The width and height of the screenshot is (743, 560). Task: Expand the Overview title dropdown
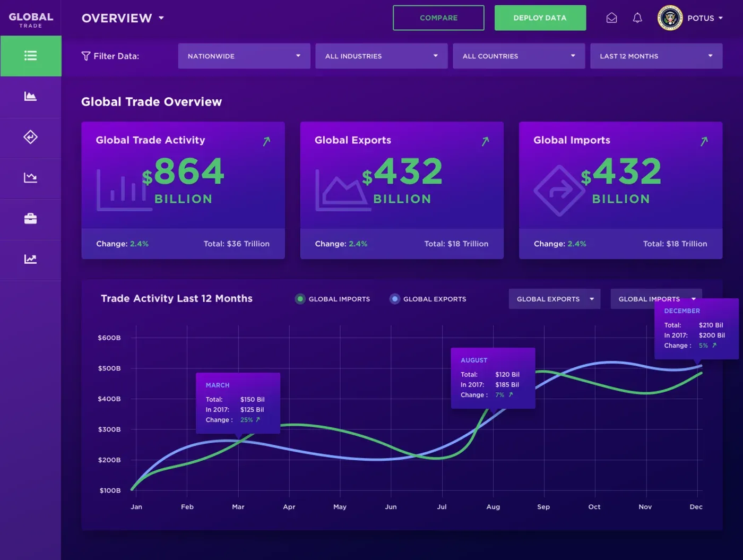pyautogui.click(x=123, y=18)
